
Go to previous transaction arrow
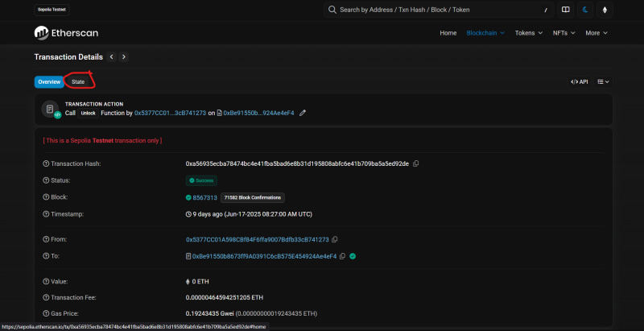(112, 57)
